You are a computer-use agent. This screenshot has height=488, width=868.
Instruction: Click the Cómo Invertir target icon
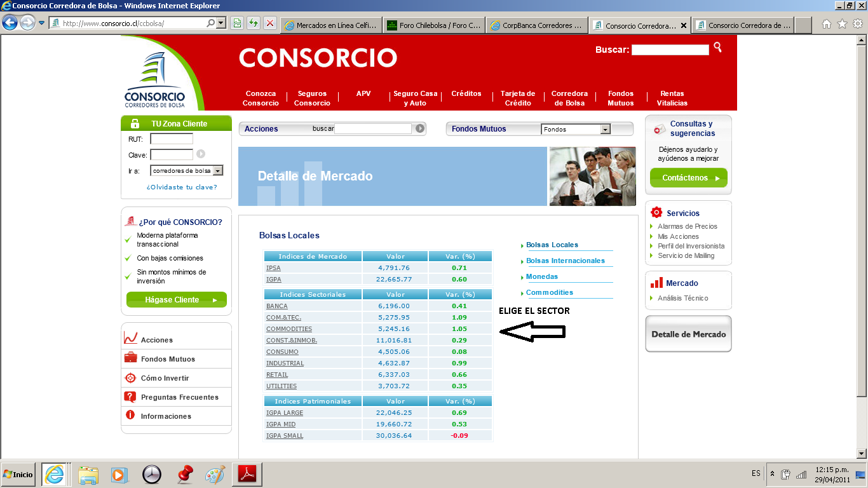[130, 377]
